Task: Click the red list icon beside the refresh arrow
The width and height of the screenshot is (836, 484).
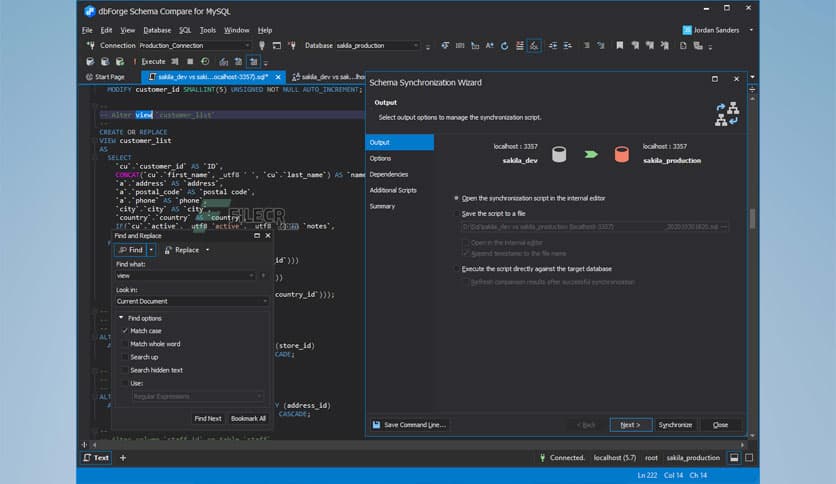Action: 519,46
